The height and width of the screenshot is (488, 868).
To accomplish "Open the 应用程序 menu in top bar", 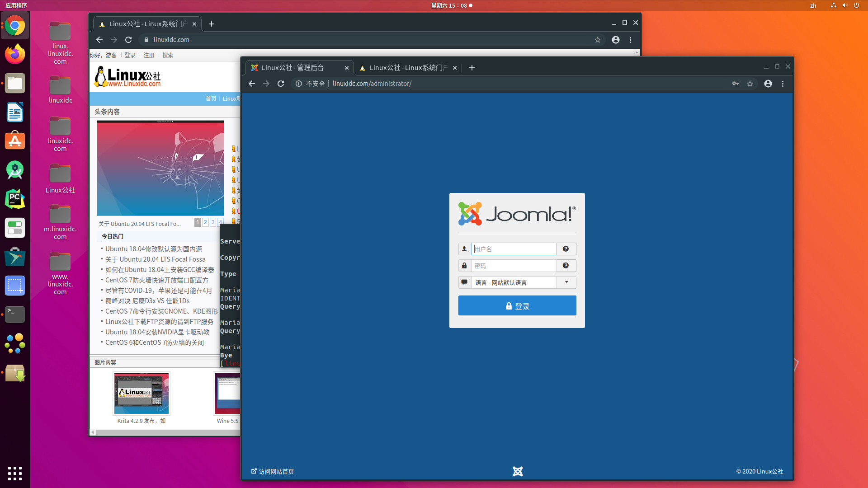I will pos(16,5).
